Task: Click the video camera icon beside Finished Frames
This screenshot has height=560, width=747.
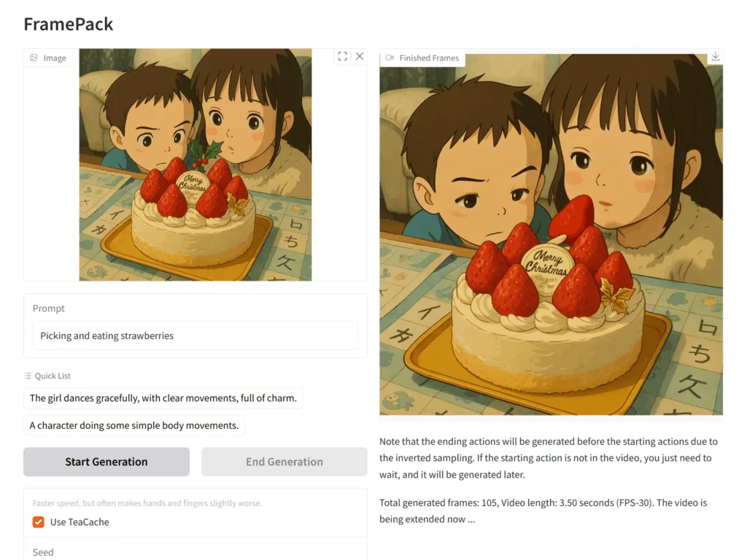Action: pos(390,58)
